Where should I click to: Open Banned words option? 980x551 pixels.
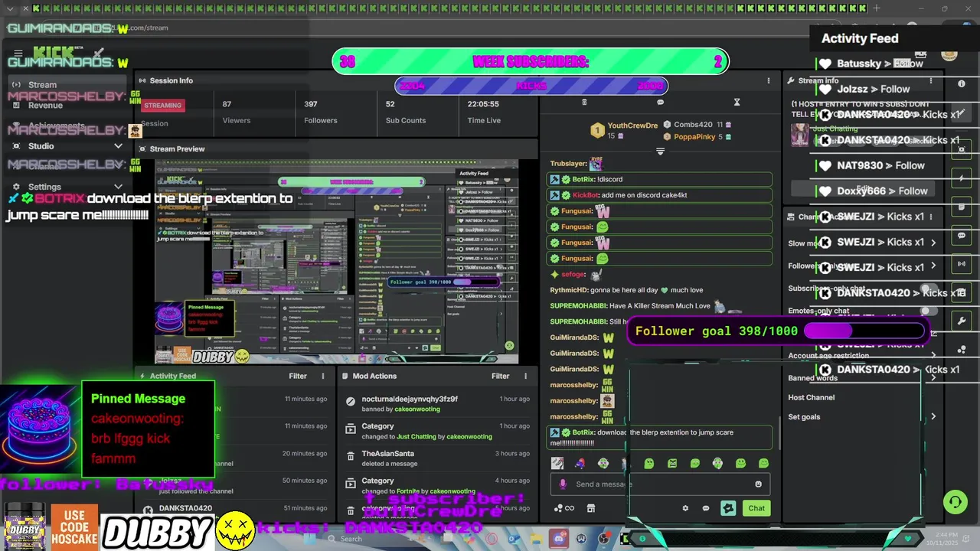click(812, 378)
